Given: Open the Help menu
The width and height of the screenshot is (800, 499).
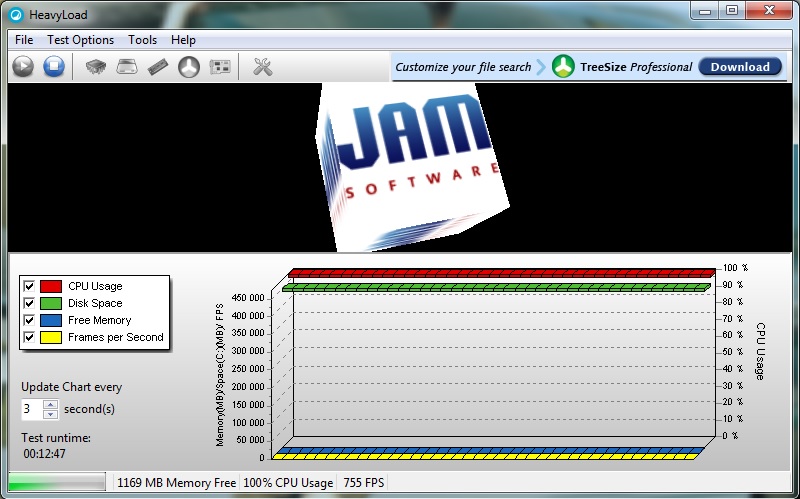Looking at the screenshot, I should click(x=183, y=40).
